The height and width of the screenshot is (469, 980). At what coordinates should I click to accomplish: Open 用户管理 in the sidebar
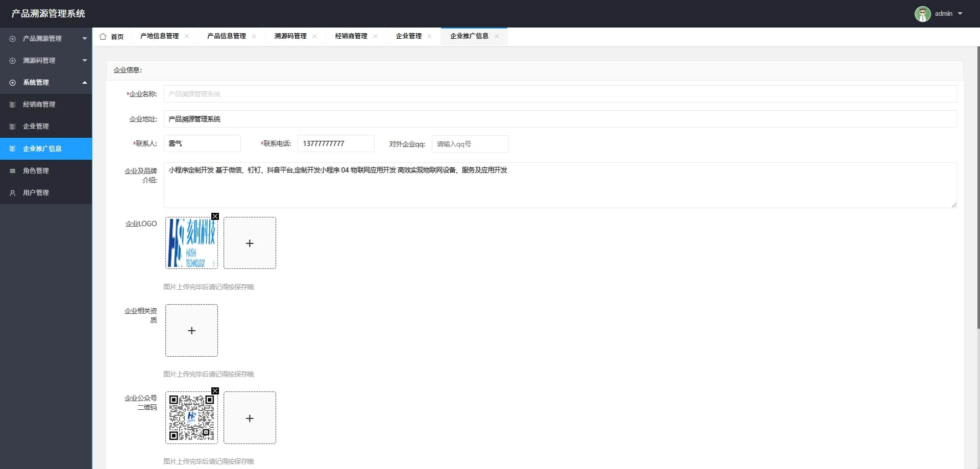pyautogui.click(x=46, y=193)
